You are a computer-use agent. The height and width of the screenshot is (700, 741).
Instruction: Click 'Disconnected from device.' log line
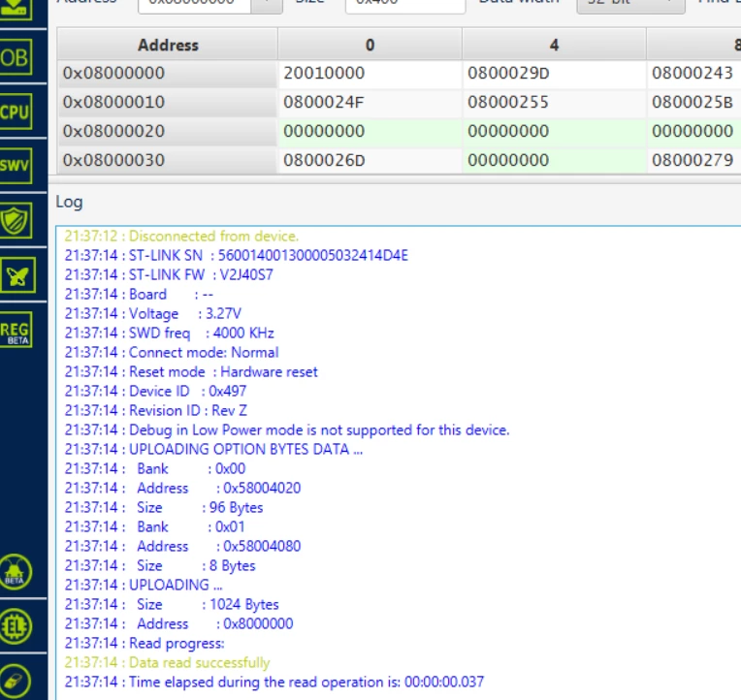[x=181, y=237]
